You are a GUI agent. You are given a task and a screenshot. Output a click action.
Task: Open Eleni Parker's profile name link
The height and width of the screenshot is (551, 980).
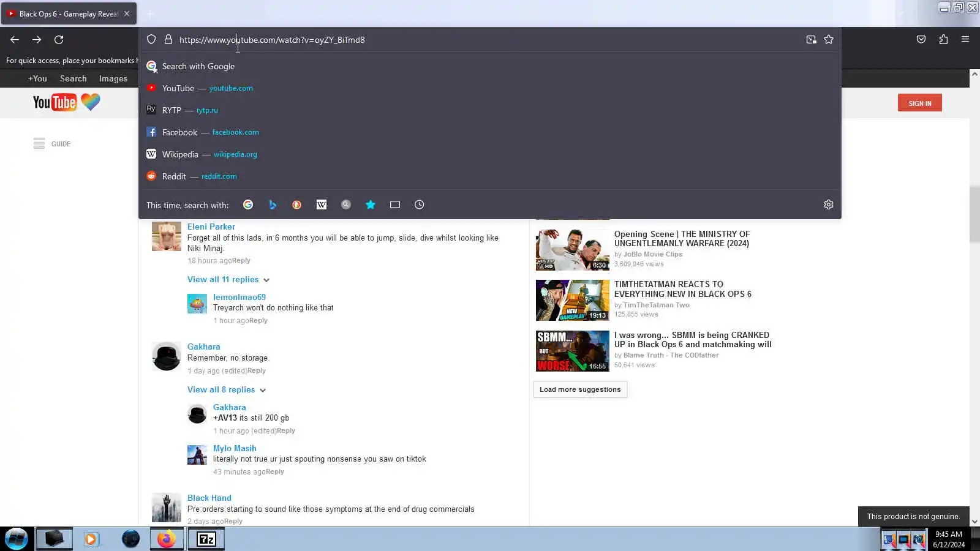pos(211,227)
